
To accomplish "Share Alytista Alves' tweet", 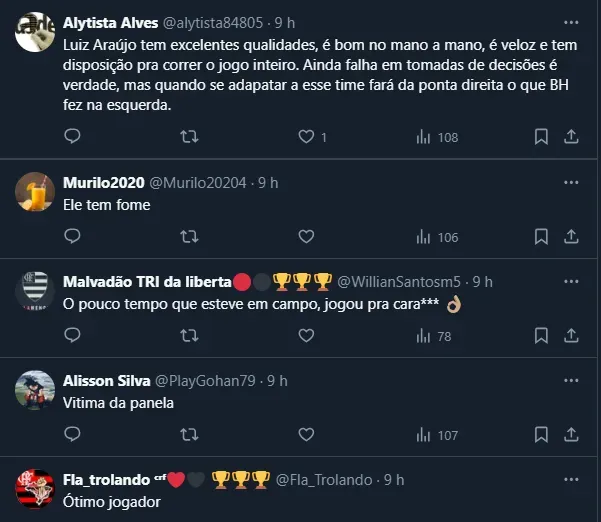I will [571, 137].
